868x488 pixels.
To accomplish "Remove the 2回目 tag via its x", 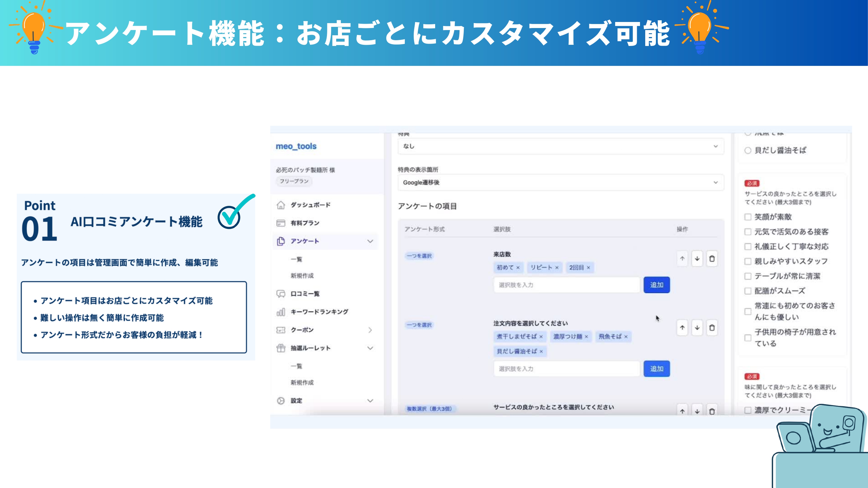I will coord(588,268).
